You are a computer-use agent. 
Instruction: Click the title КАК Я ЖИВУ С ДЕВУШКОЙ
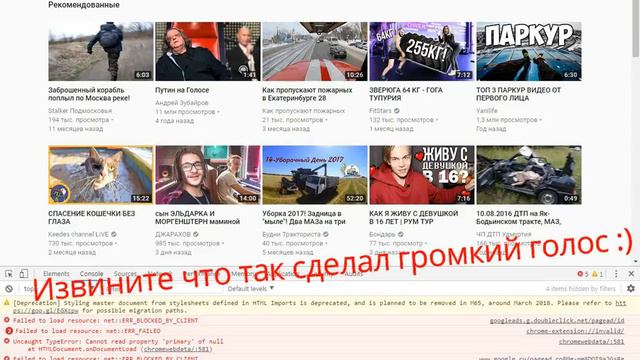413,218
